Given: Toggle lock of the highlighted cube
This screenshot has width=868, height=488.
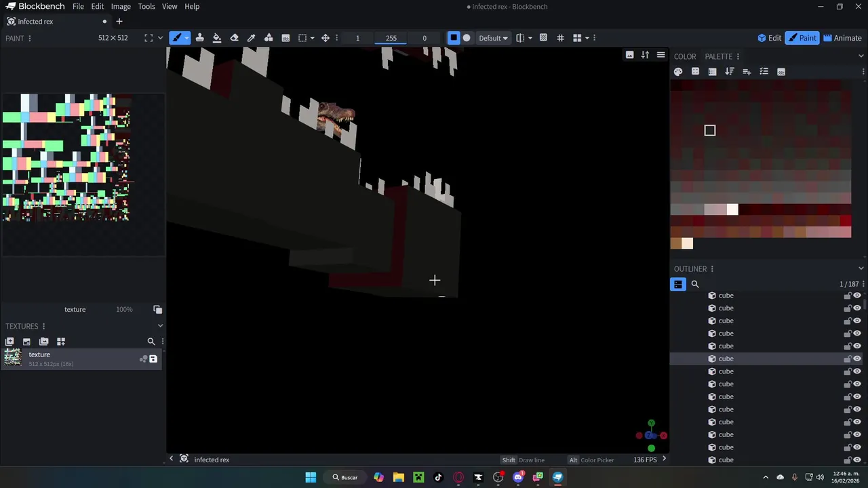Looking at the screenshot, I should point(848,359).
